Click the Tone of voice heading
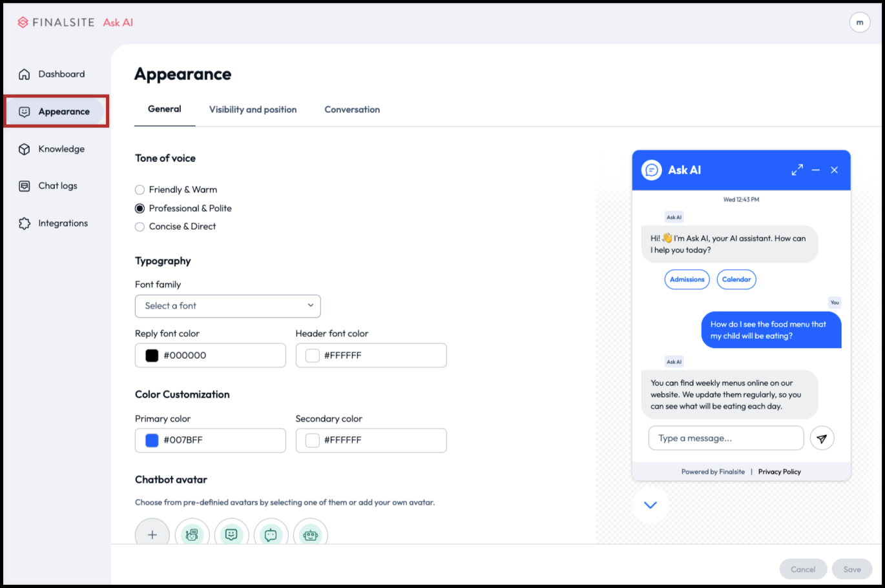The height and width of the screenshot is (588, 885). (x=165, y=158)
